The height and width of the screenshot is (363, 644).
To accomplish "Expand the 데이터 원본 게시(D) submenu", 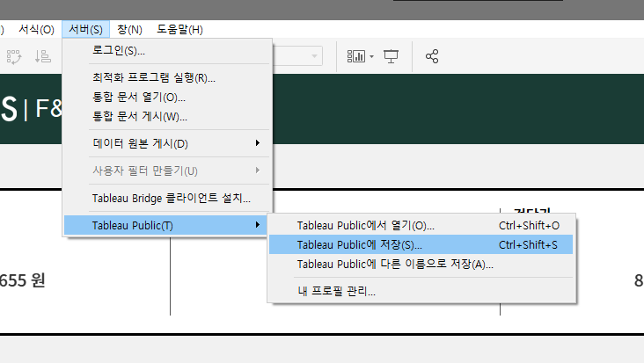I will coord(167,143).
